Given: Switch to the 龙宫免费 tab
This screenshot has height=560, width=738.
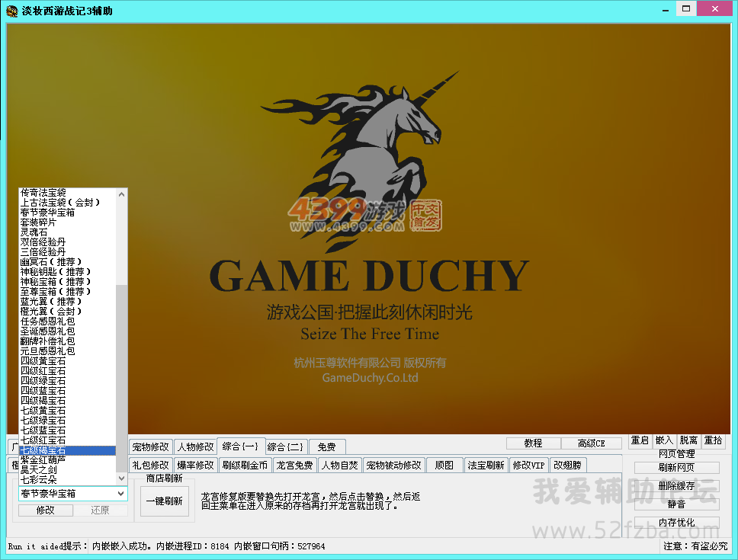Looking at the screenshot, I should (294, 465).
